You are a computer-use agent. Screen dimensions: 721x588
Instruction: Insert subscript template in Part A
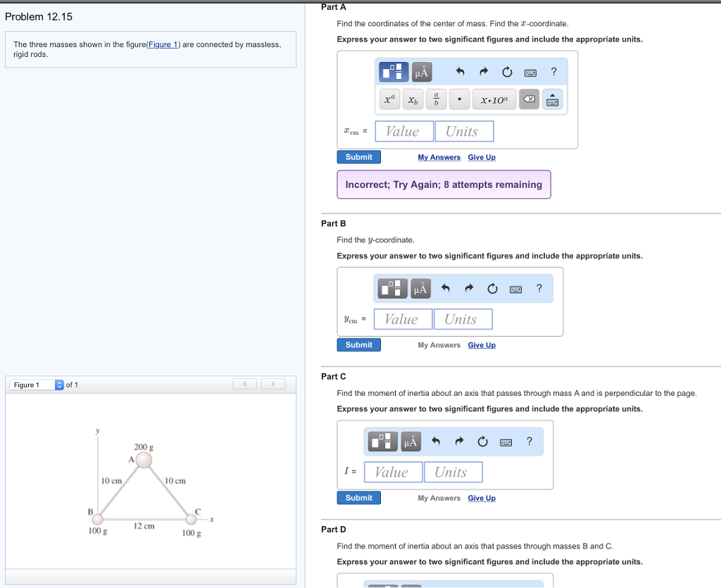pyautogui.click(x=413, y=99)
